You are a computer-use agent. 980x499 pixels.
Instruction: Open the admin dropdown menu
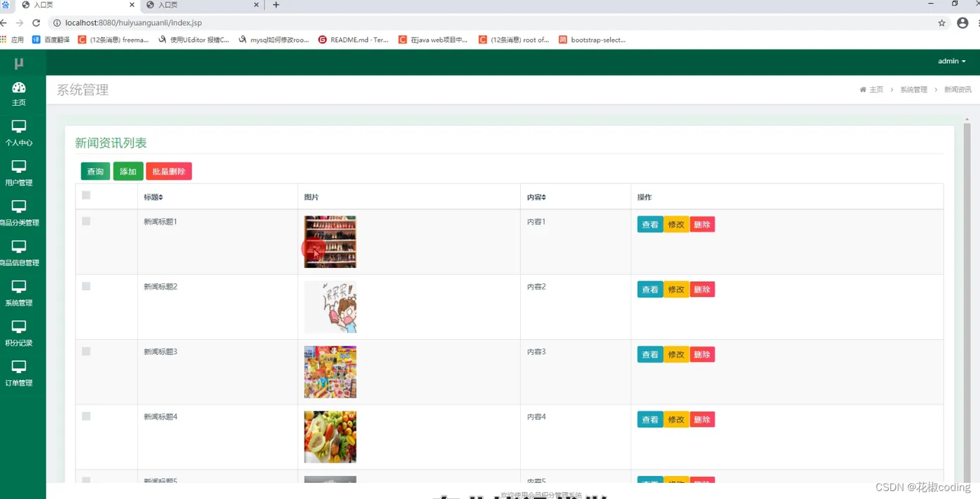coord(951,62)
